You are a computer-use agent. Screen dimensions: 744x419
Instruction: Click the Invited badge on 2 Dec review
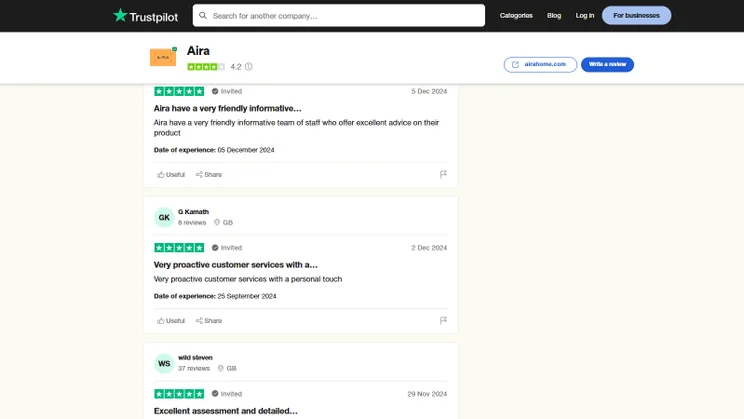click(x=227, y=248)
